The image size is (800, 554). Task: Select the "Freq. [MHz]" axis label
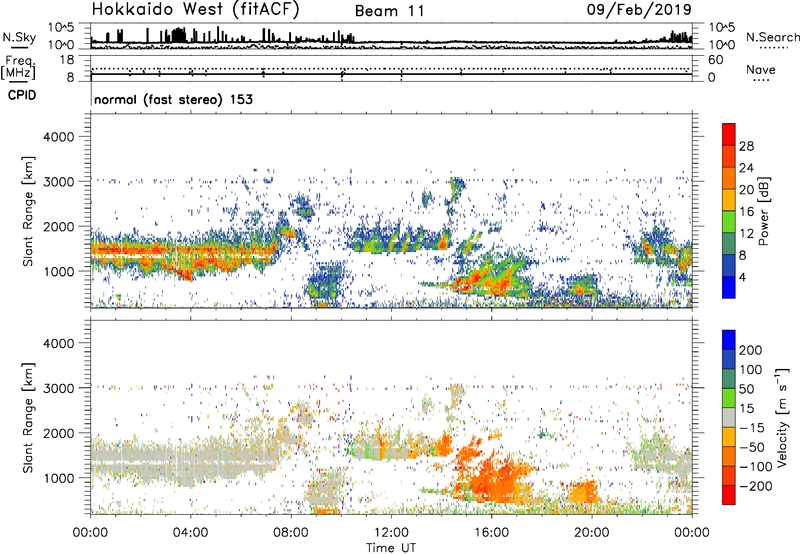[x=18, y=67]
